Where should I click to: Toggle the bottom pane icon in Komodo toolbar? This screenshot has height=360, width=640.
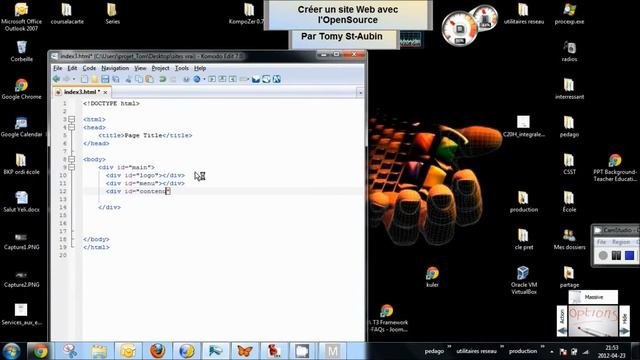click(222, 79)
